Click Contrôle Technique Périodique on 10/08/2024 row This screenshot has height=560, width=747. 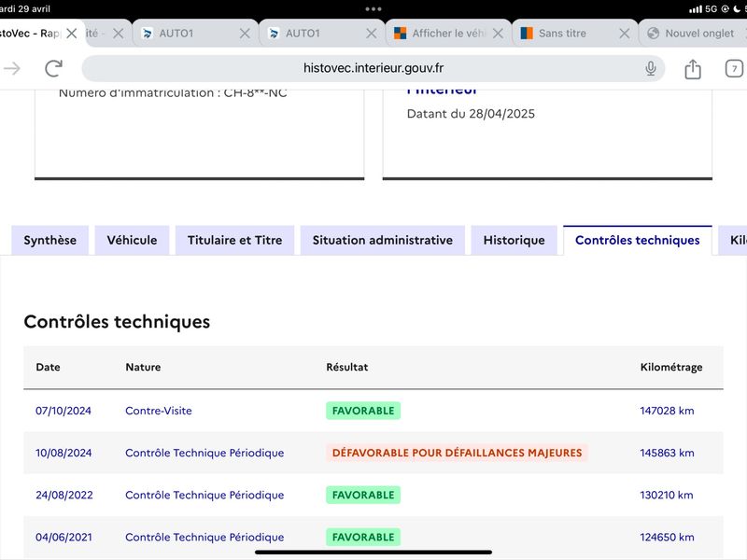pos(204,453)
